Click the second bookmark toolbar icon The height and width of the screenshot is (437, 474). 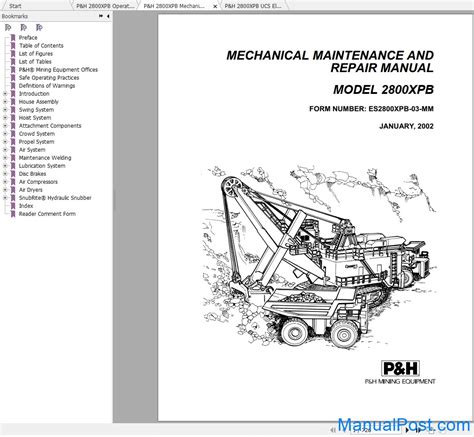23,27
